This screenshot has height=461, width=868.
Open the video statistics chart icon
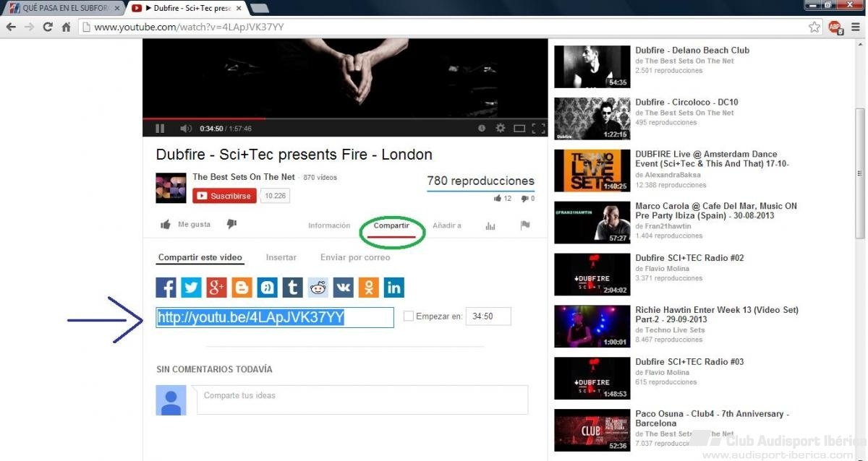point(490,225)
